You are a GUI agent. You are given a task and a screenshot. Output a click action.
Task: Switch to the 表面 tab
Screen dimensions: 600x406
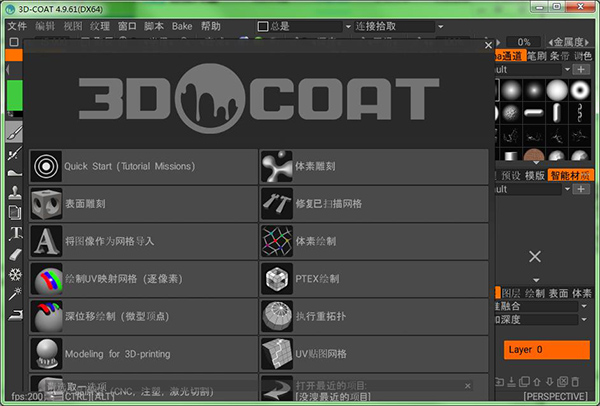click(x=558, y=293)
